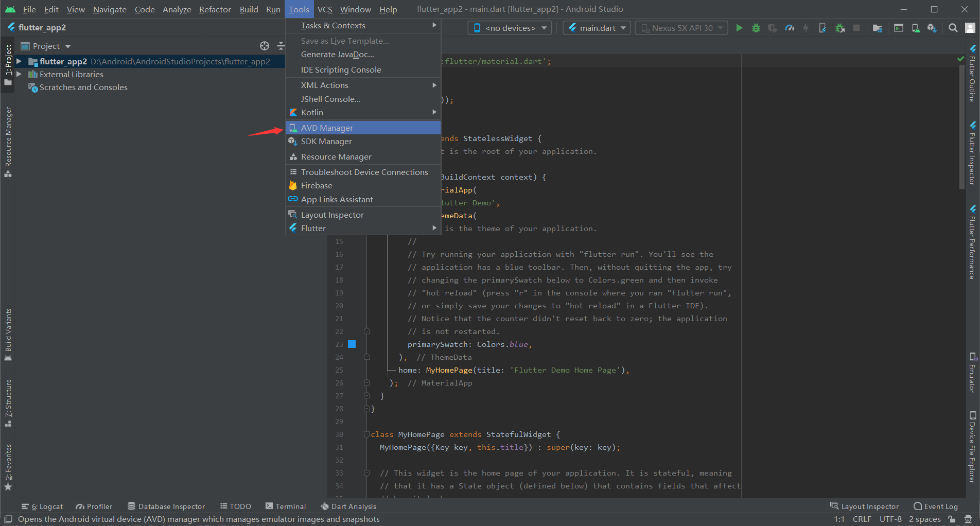Open the Event Log tool window
This screenshot has height=526, width=980.
(936, 506)
